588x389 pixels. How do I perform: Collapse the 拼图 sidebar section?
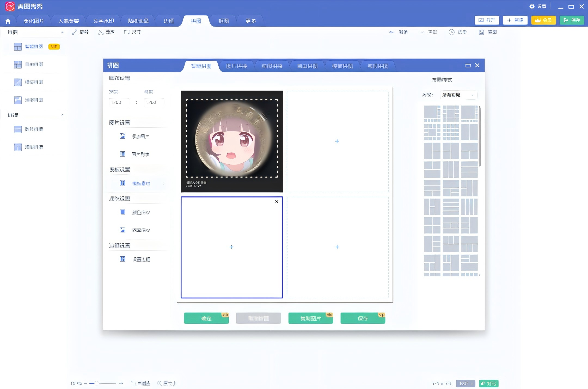62,32
